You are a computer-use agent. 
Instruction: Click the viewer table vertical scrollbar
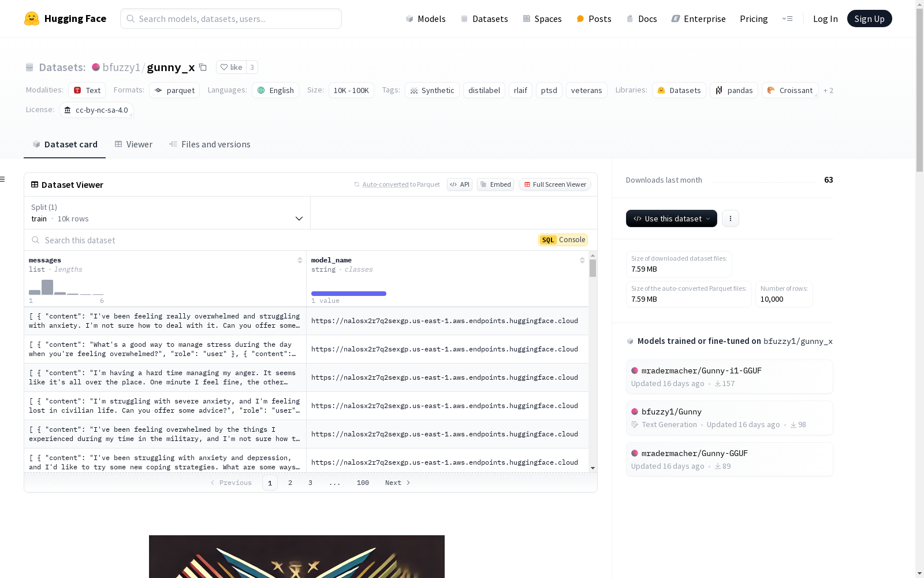pyautogui.click(x=593, y=268)
